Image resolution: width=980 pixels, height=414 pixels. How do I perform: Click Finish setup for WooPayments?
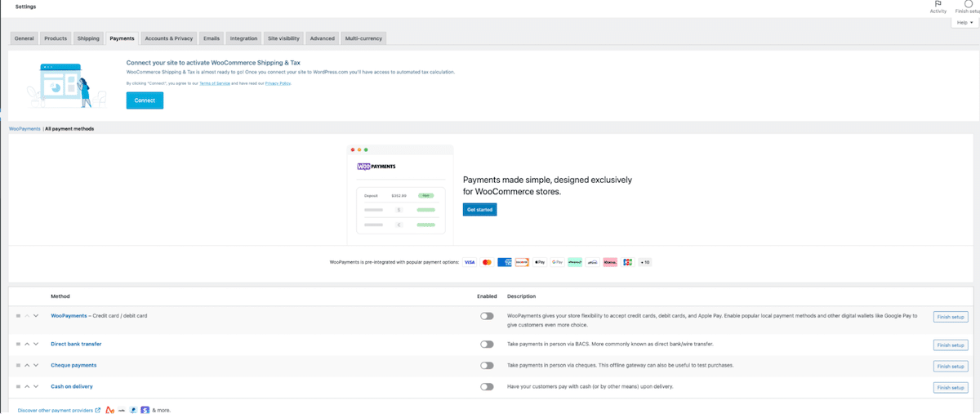coord(951,317)
